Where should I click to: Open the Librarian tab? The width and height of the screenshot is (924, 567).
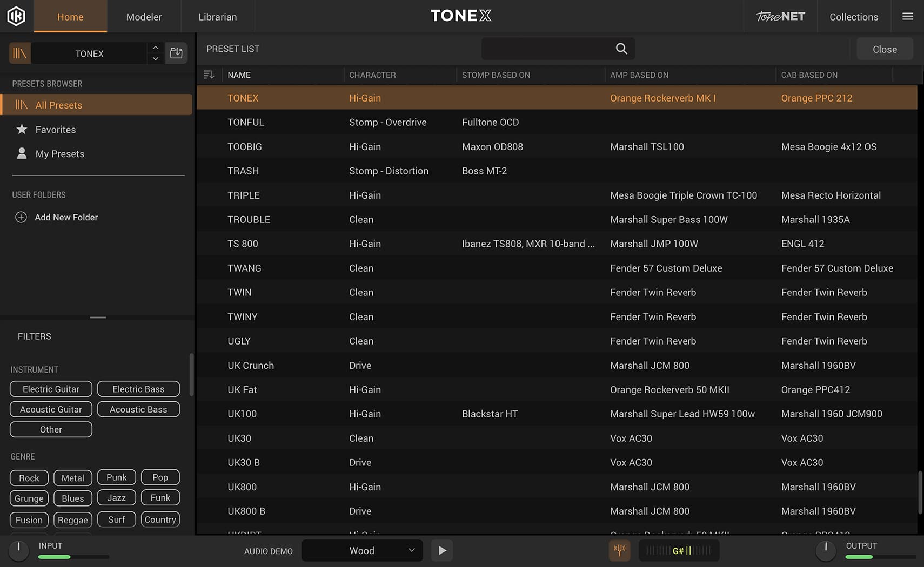click(217, 17)
